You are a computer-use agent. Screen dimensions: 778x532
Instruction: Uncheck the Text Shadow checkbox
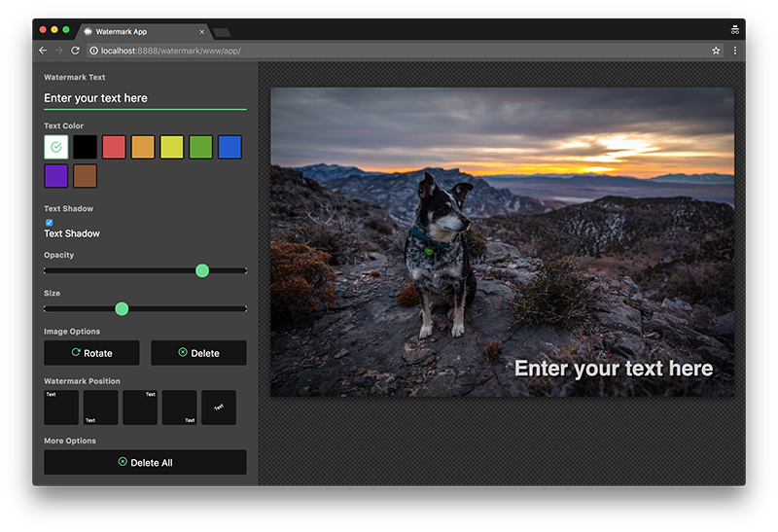(x=50, y=223)
